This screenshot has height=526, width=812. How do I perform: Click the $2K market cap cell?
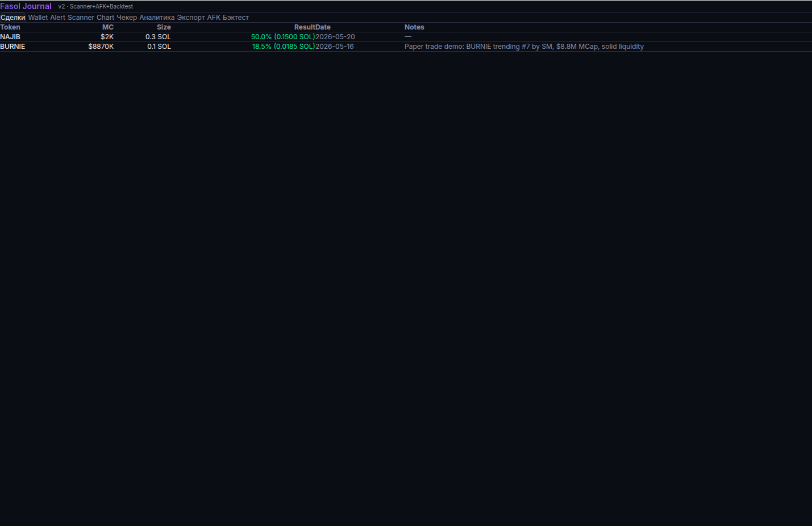(107, 37)
